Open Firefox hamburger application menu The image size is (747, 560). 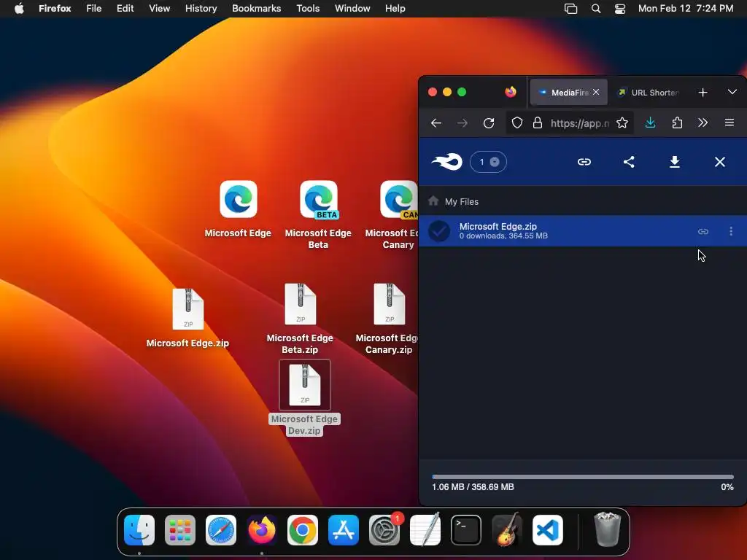coord(729,122)
